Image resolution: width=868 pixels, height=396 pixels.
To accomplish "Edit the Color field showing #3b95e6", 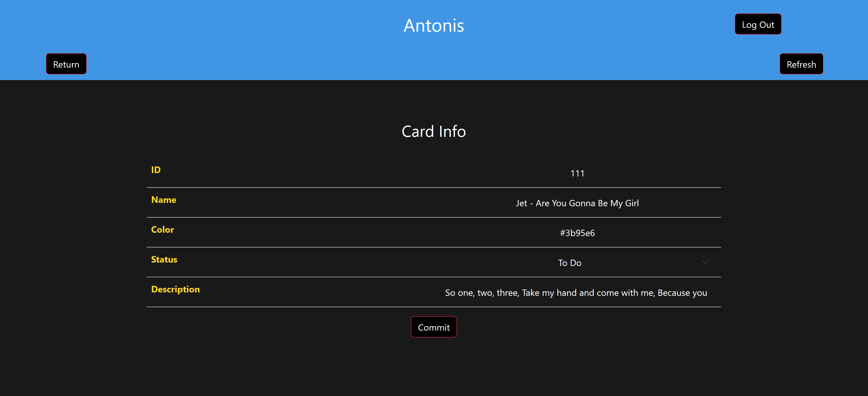I will (x=577, y=233).
